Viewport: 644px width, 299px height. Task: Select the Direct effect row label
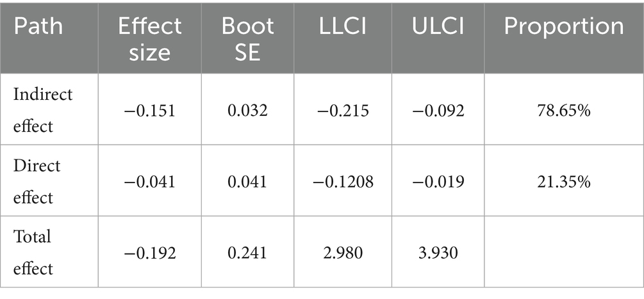pyautogui.click(x=38, y=181)
